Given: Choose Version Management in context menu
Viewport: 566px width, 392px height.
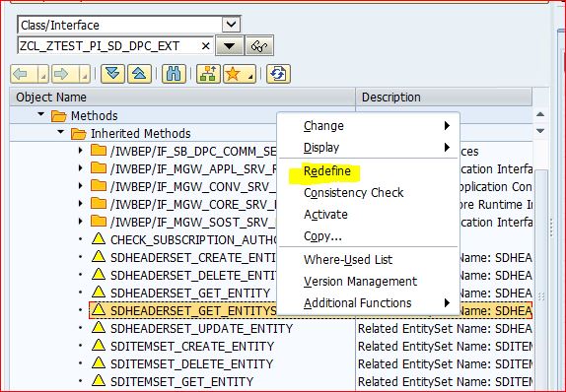Looking at the screenshot, I should tap(368, 282).
